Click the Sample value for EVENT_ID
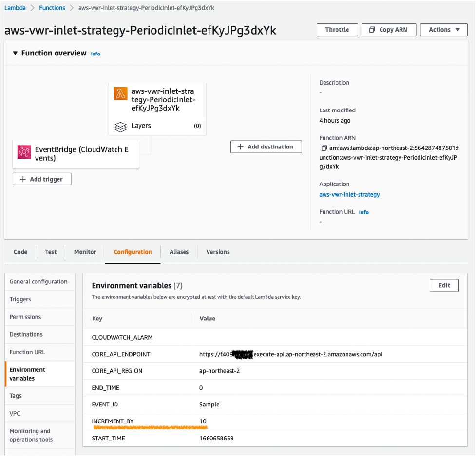 pos(209,405)
